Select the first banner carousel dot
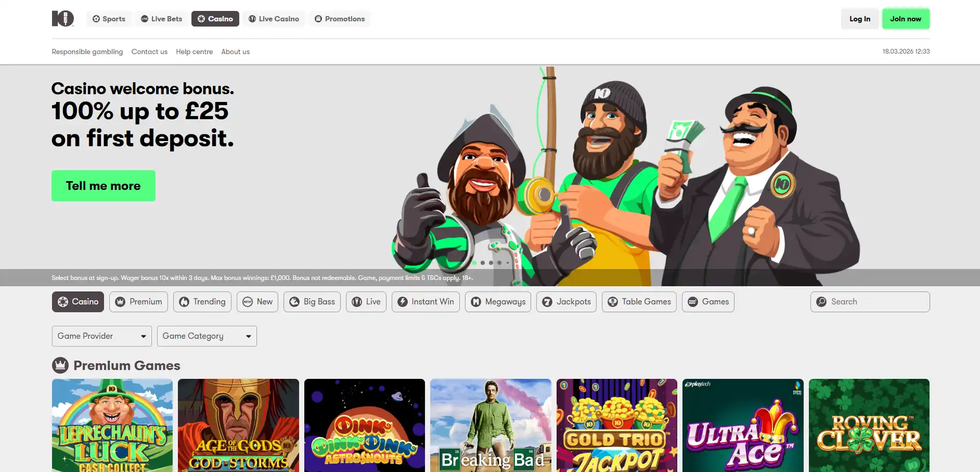The height and width of the screenshot is (472, 980). [474, 263]
